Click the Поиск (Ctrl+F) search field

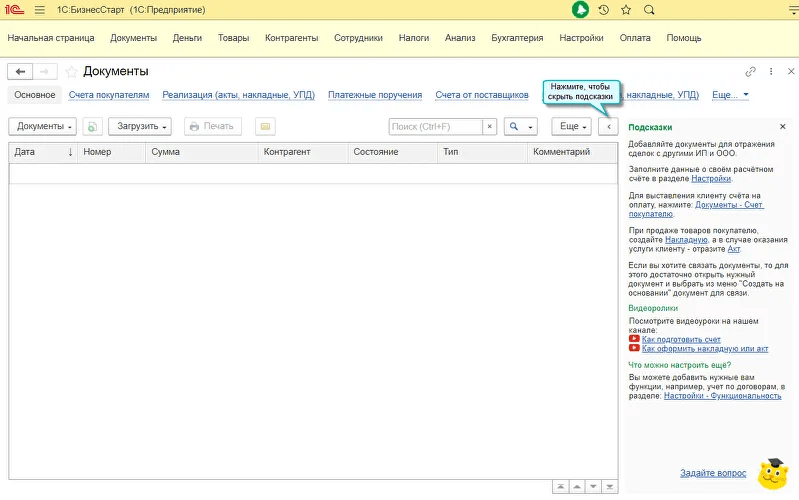pos(435,127)
